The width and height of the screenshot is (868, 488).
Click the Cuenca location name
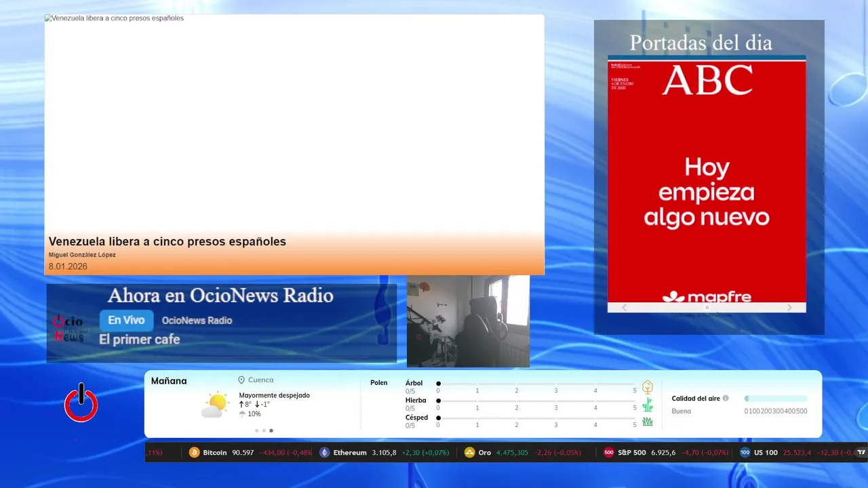(x=261, y=380)
